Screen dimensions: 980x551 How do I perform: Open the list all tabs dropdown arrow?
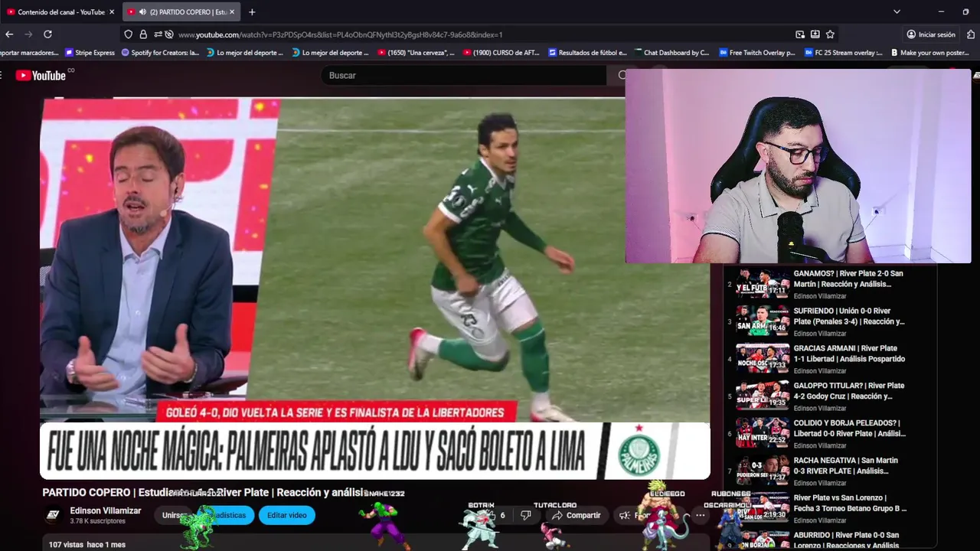(897, 12)
